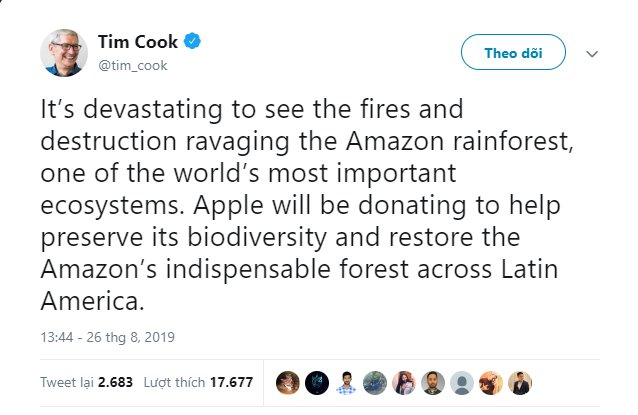Viewport: 638px width, 415px height.
Task: Click the bearded man avatar on gray background
Action: point(433,382)
